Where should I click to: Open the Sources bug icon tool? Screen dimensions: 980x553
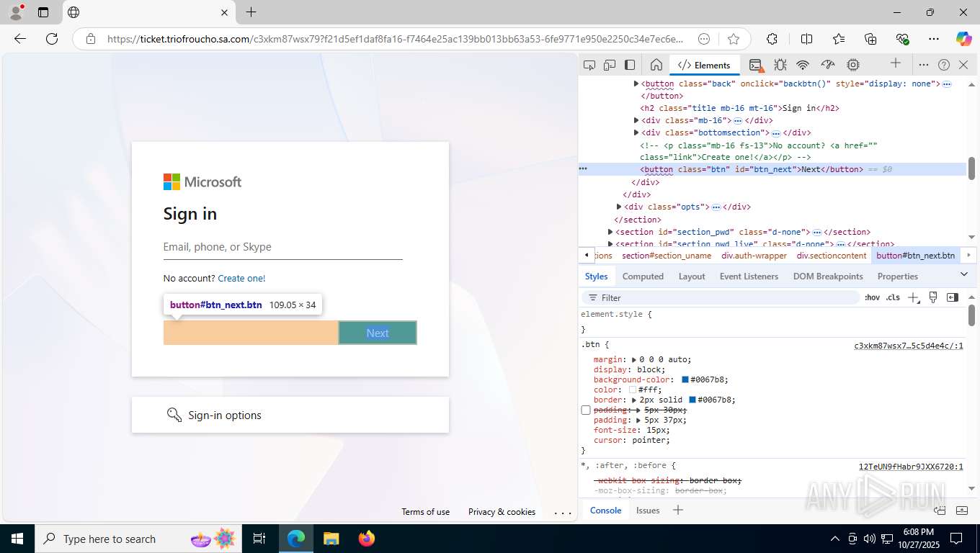[x=780, y=65]
